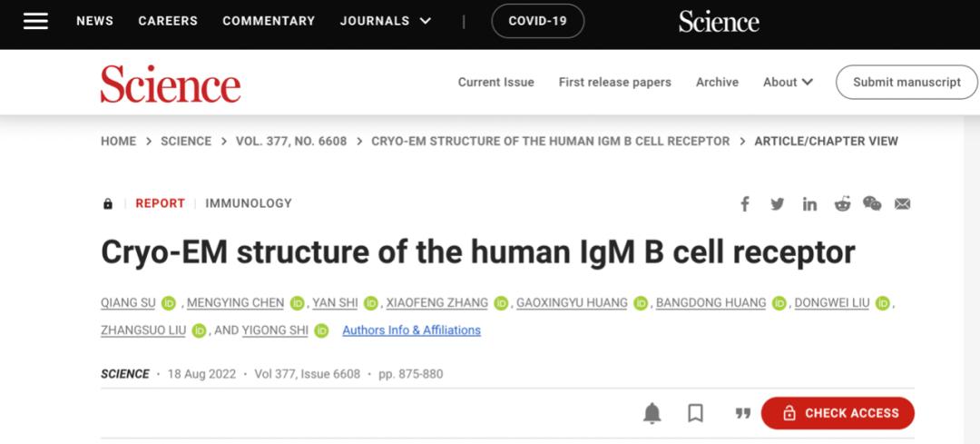This screenshot has height=444, width=980.
Task: Bookmark this article
Action: [x=696, y=414]
